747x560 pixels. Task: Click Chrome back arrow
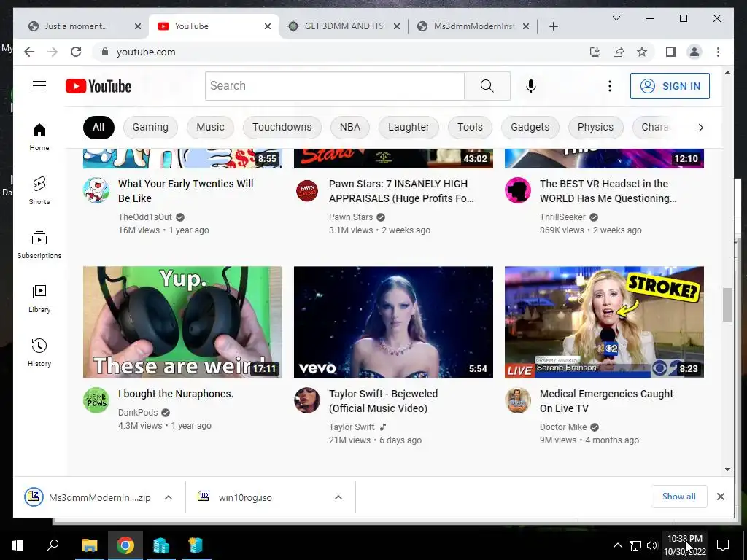click(29, 52)
